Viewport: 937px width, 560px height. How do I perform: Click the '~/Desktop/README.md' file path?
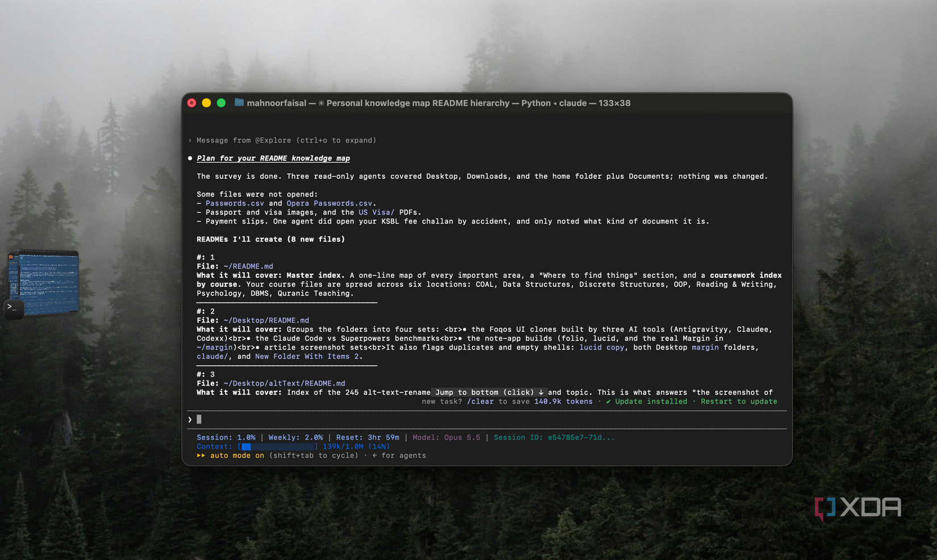266,320
